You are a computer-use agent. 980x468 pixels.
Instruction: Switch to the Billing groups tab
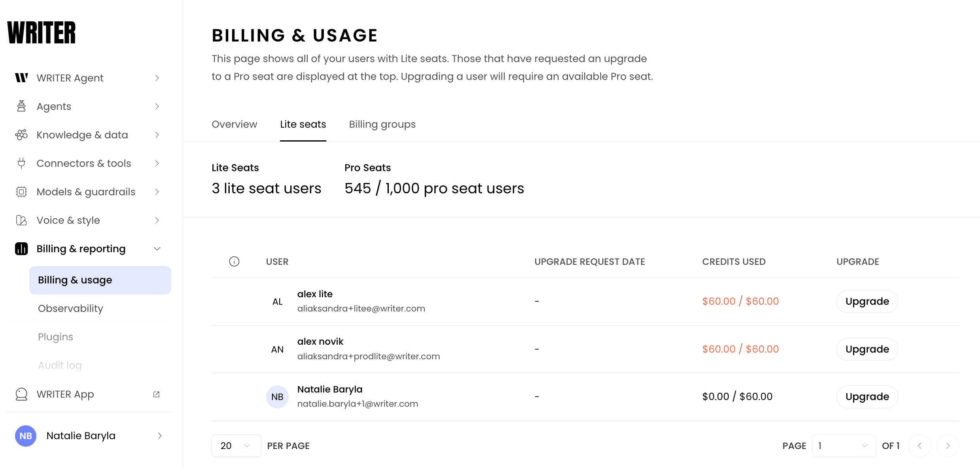382,125
